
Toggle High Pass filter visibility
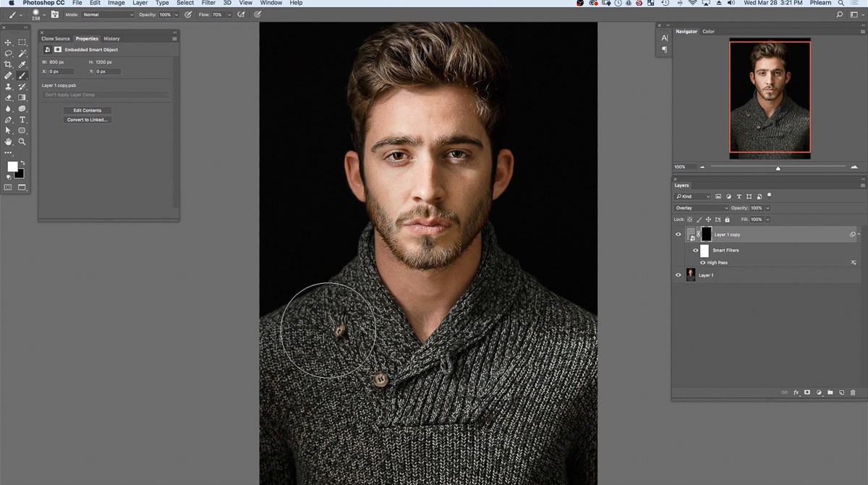[702, 263]
